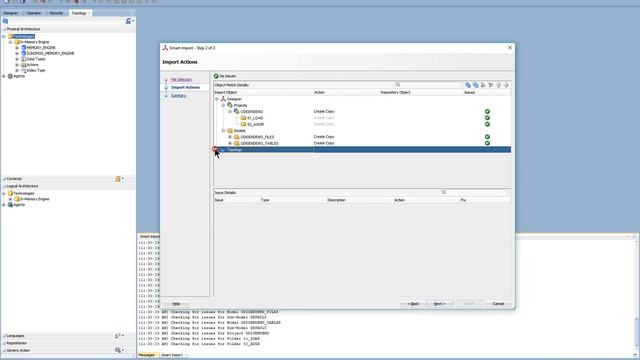This screenshot has height=360, width=640.
Task: Click green check issue icon for ODIGENDEMO_TABLES
Action: pyautogui.click(x=487, y=143)
